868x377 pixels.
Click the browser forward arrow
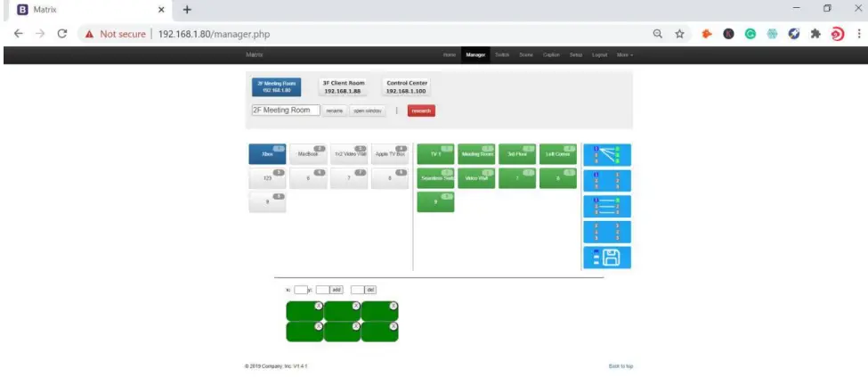pyautogui.click(x=40, y=34)
